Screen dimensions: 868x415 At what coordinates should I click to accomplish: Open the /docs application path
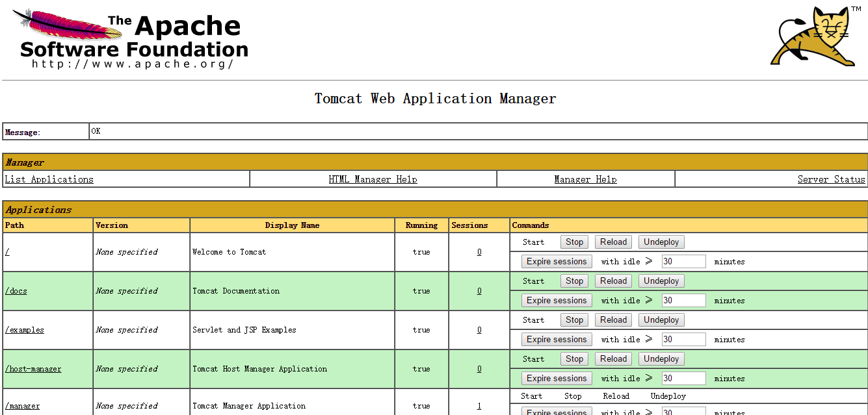[x=16, y=291]
